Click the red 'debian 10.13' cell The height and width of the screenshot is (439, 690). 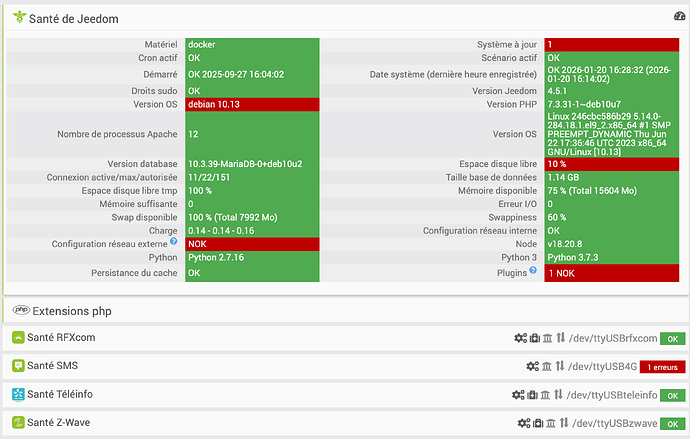tap(252, 104)
